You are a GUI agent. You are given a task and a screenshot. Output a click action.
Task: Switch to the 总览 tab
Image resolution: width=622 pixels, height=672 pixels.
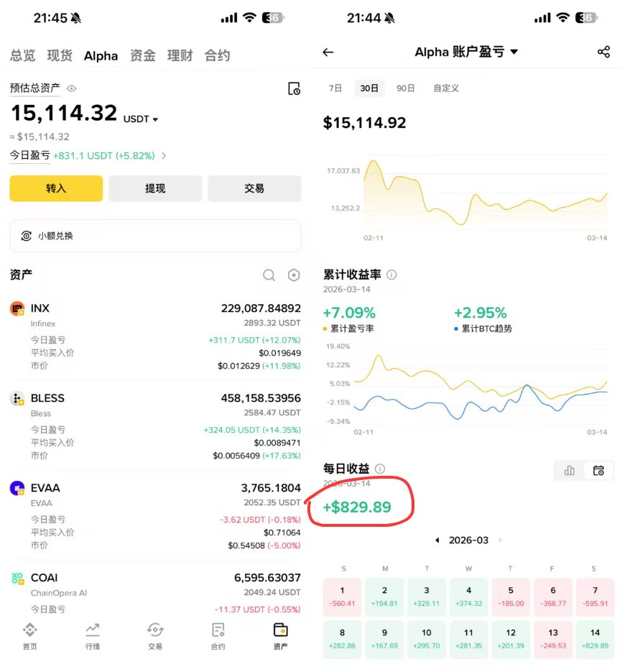click(x=23, y=56)
